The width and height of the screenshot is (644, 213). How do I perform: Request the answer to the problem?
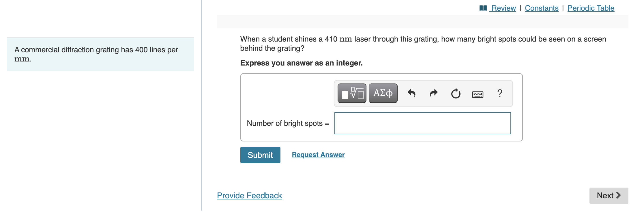(x=318, y=155)
